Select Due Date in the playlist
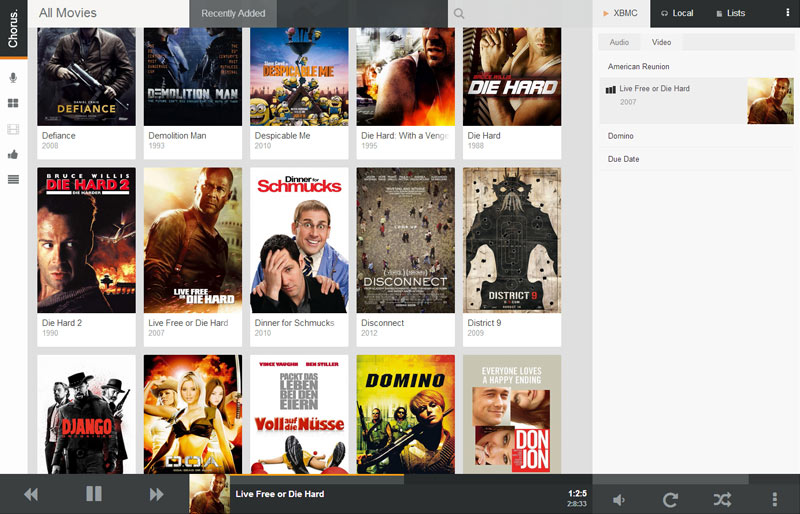The height and width of the screenshot is (514, 800). [x=697, y=159]
